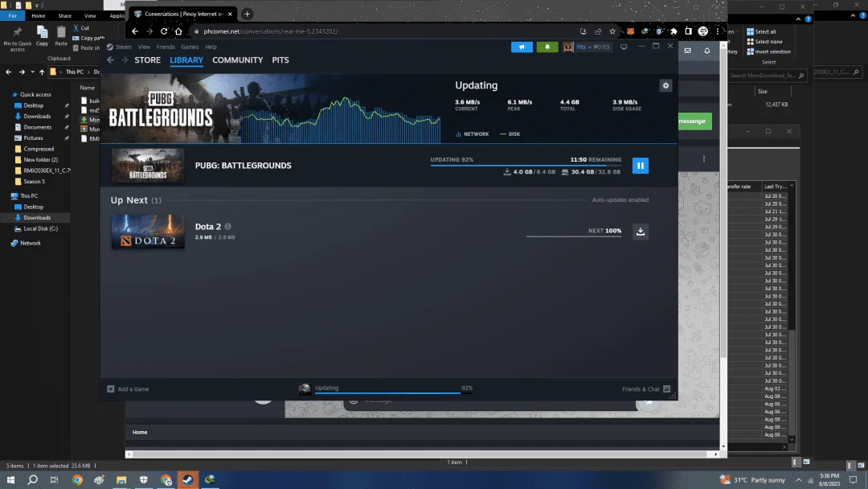Open the Steam Help menu
The height and width of the screenshot is (489, 868).
click(x=211, y=47)
